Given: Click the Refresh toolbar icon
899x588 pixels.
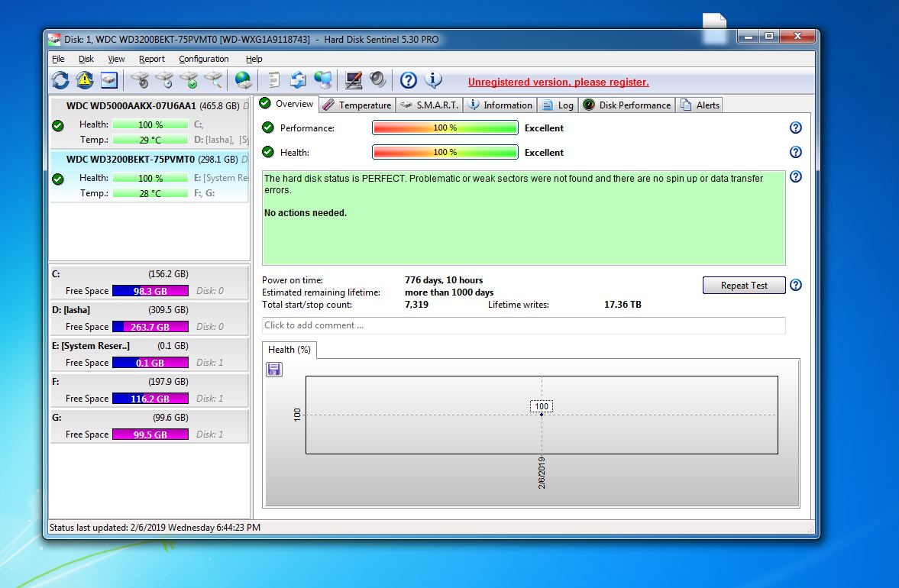Looking at the screenshot, I should pos(60,79).
